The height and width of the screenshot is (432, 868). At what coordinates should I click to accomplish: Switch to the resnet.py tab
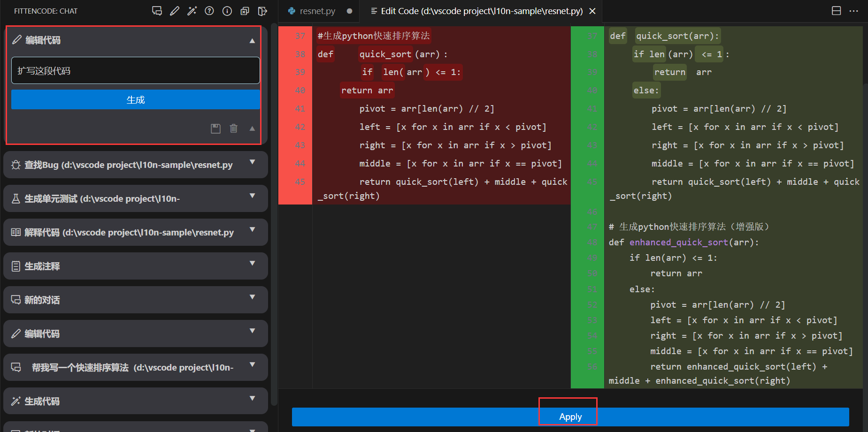[x=317, y=11]
